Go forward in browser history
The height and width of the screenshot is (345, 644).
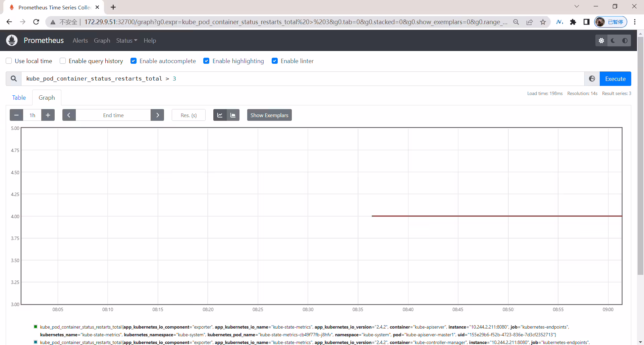point(22,22)
